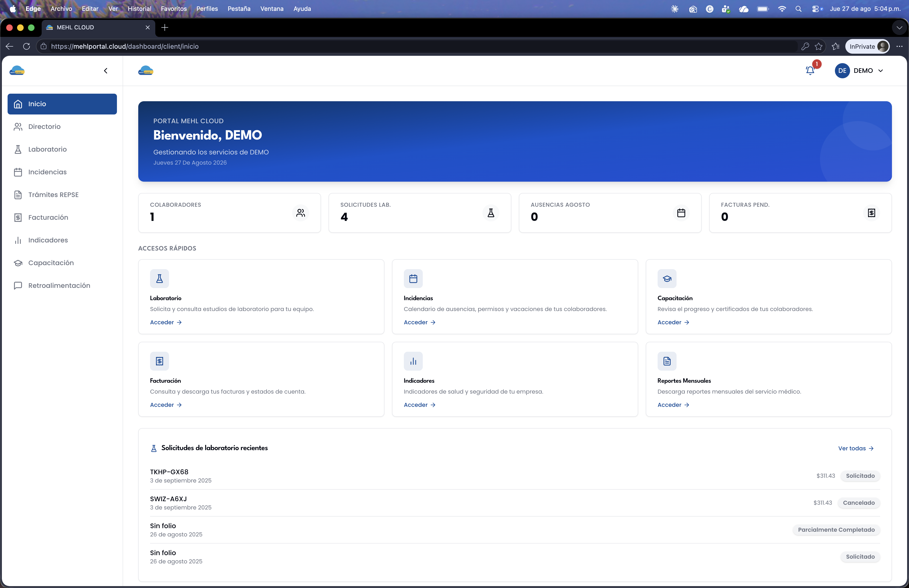Click the Parcialmente Completado status badge

(x=836, y=530)
